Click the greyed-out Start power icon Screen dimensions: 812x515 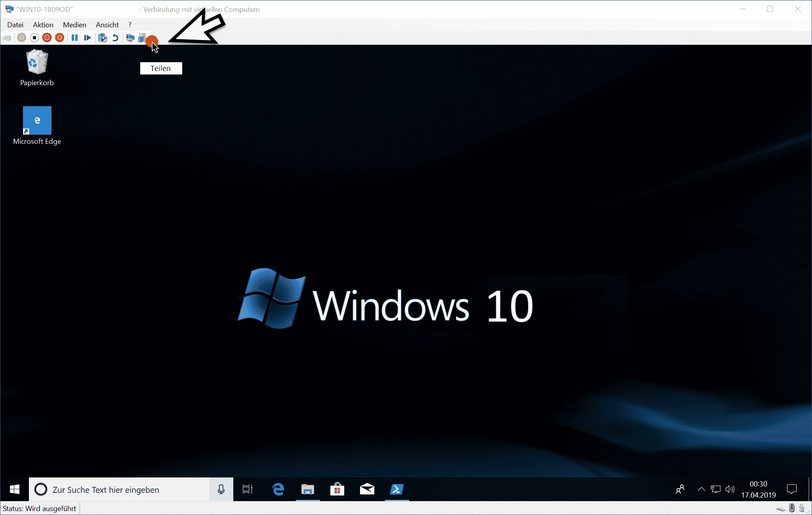coord(22,38)
